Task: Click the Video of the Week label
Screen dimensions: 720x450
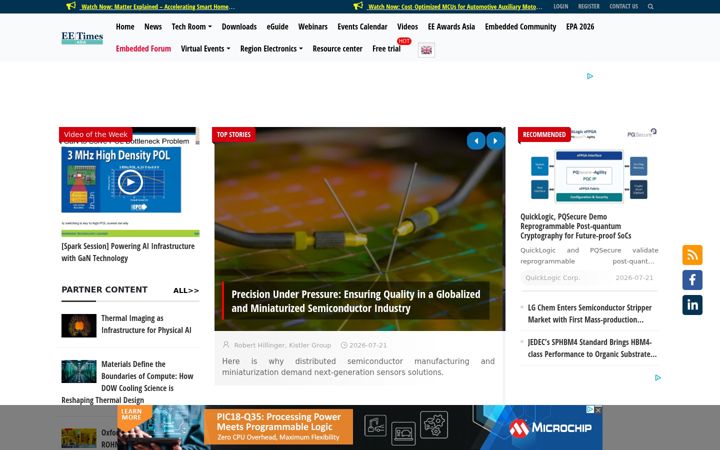Action: point(96,135)
